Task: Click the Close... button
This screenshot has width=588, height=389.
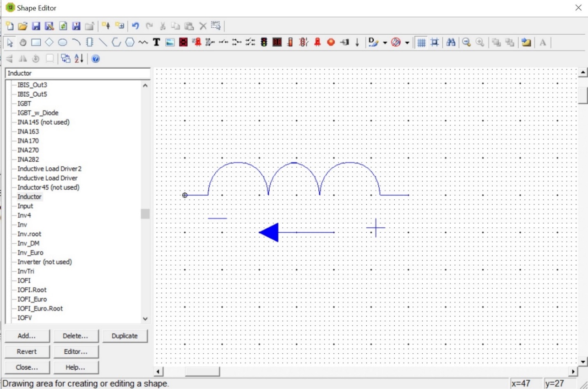Action: 27,367
